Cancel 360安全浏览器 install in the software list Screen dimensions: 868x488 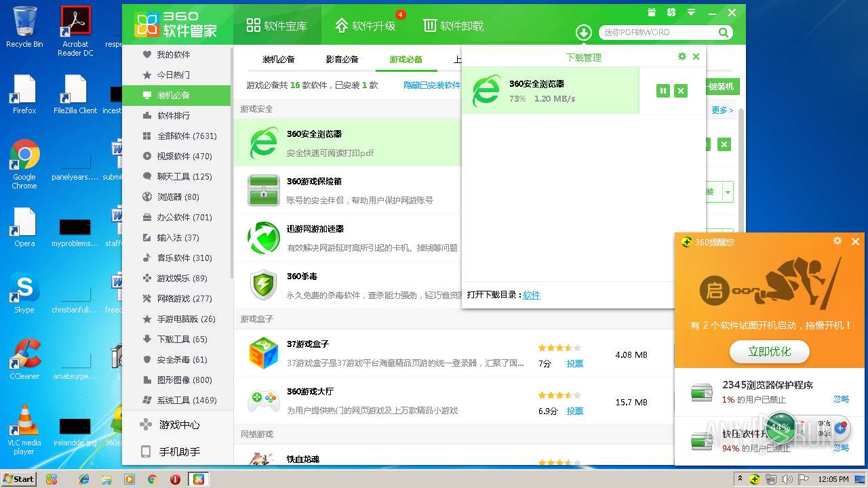pyautogui.click(x=724, y=144)
